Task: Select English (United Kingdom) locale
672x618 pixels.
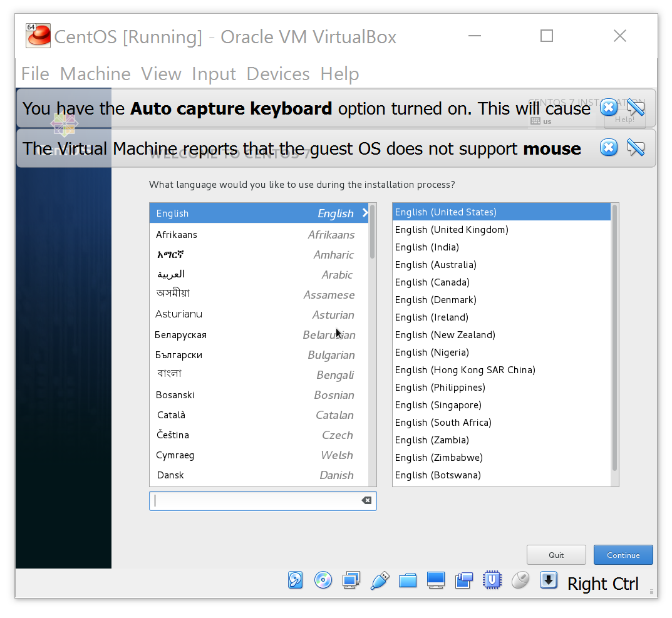Action: pyautogui.click(x=451, y=229)
